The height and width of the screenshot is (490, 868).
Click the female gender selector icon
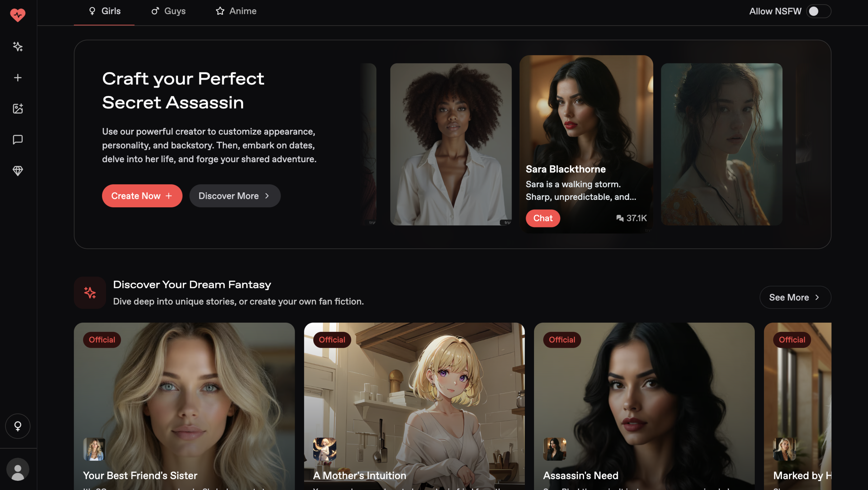(x=18, y=426)
